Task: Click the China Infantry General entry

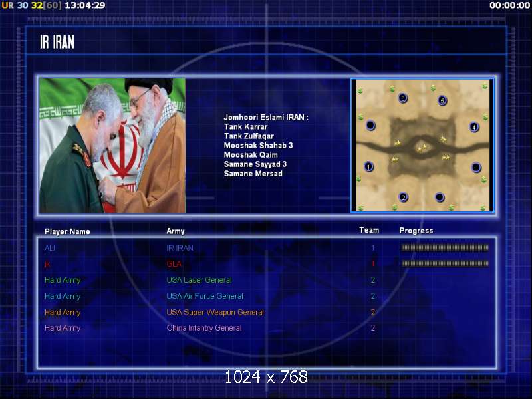Action: click(x=204, y=328)
